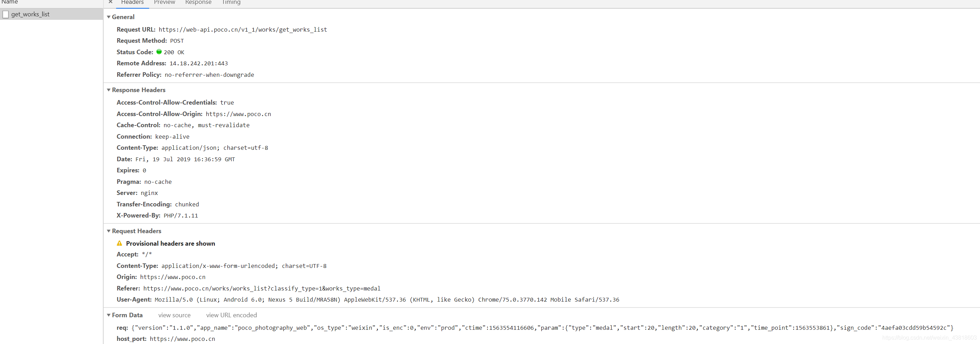
Task: Select Transfer-Encoding chunked value
Action: click(x=187, y=204)
